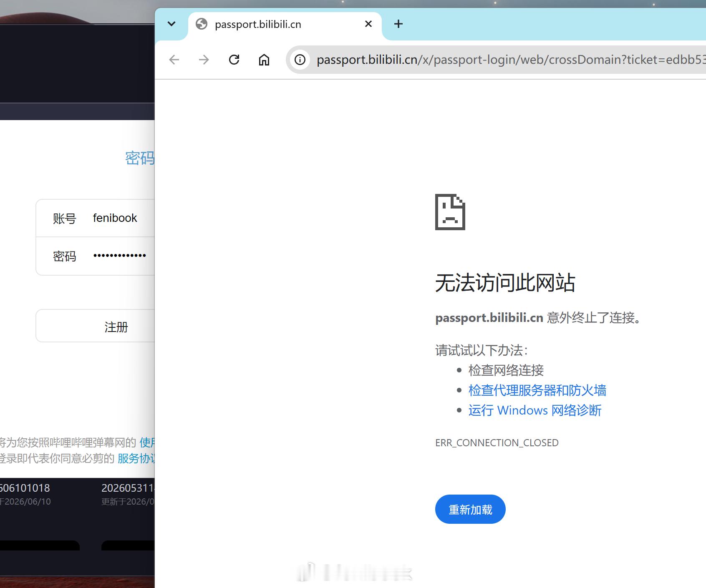Click the 检查网络连接 suggestion text
The width and height of the screenshot is (706, 588).
tap(506, 370)
